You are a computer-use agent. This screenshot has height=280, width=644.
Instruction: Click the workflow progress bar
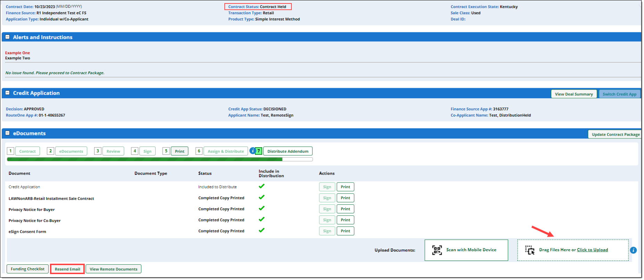click(x=160, y=159)
